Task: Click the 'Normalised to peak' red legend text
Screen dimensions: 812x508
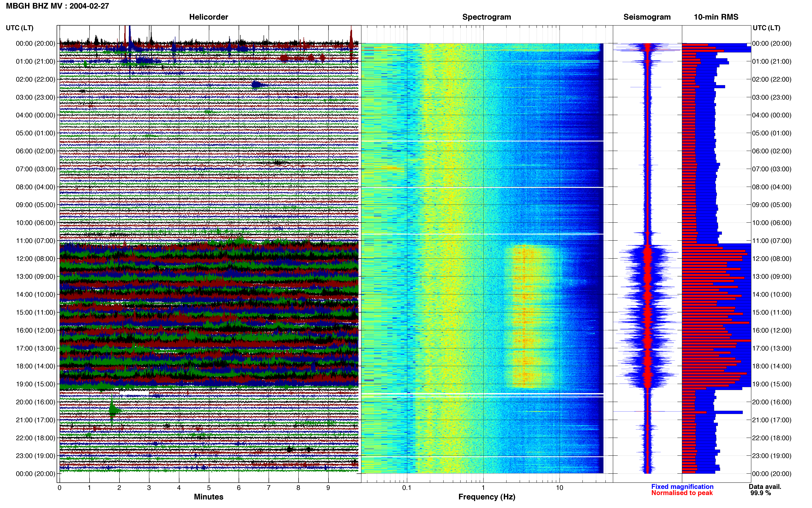Action: point(682,493)
